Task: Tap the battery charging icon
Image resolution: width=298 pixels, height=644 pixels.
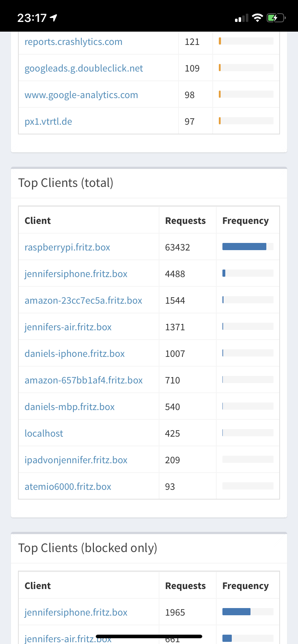Action: pos(276,18)
